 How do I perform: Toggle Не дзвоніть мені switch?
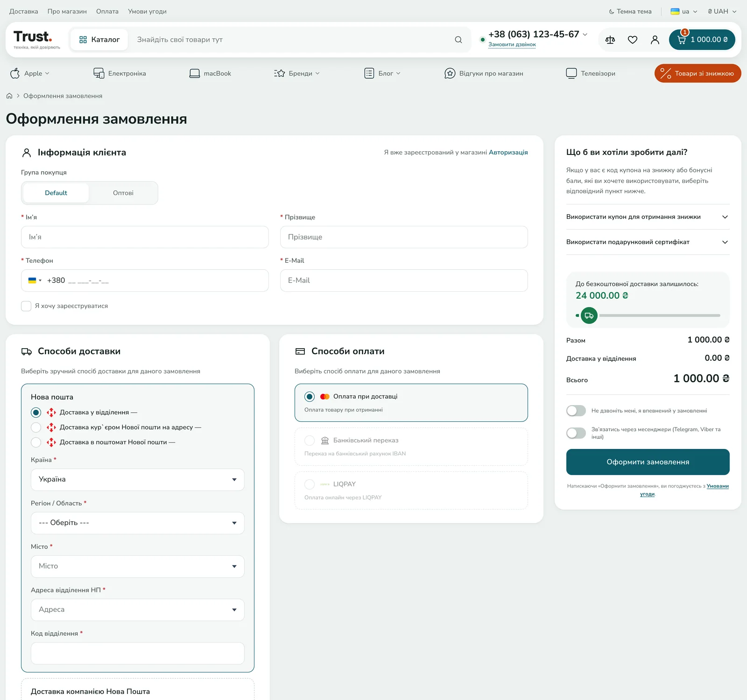click(576, 411)
